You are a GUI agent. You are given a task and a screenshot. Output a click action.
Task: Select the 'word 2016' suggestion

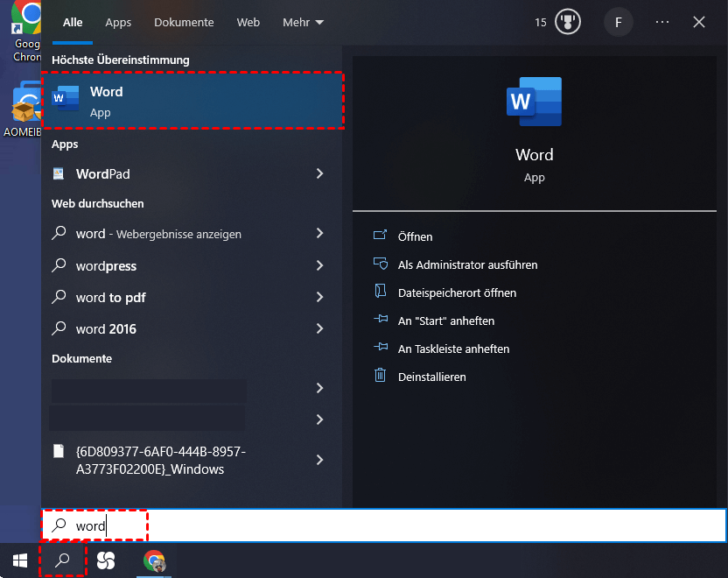pos(107,329)
